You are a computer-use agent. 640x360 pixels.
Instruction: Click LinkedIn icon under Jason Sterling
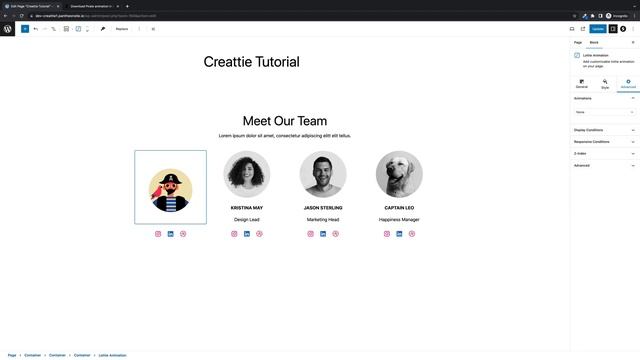(323, 234)
